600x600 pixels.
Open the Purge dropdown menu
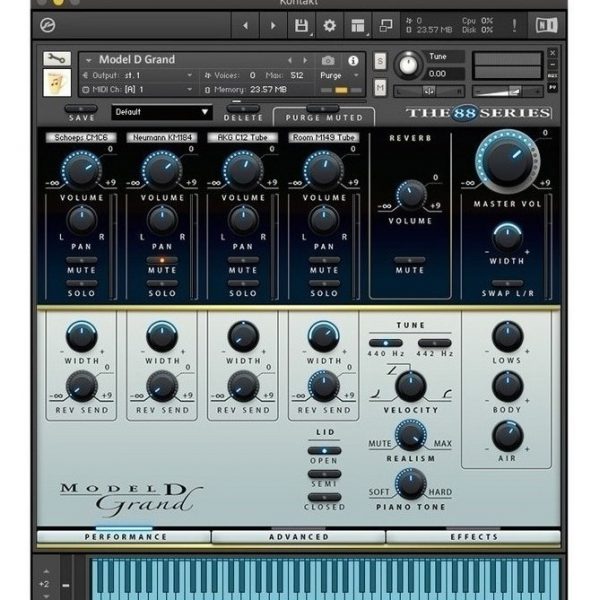(356, 75)
